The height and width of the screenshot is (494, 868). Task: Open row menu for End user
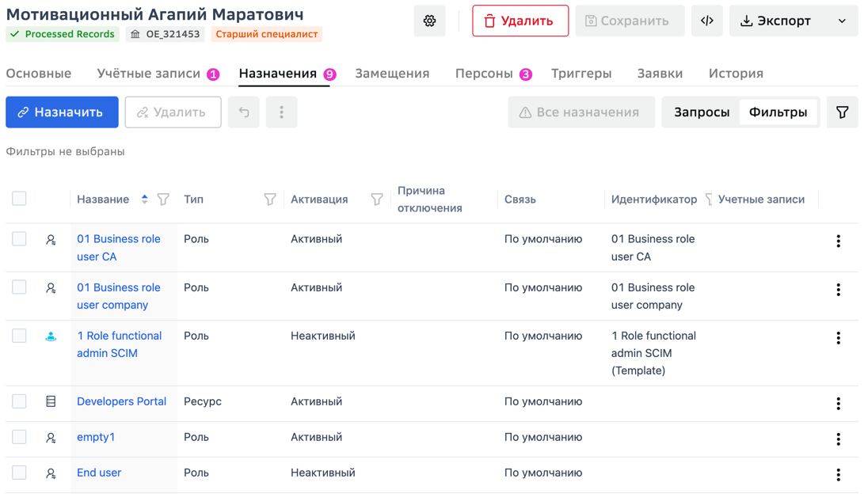click(x=838, y=475)
